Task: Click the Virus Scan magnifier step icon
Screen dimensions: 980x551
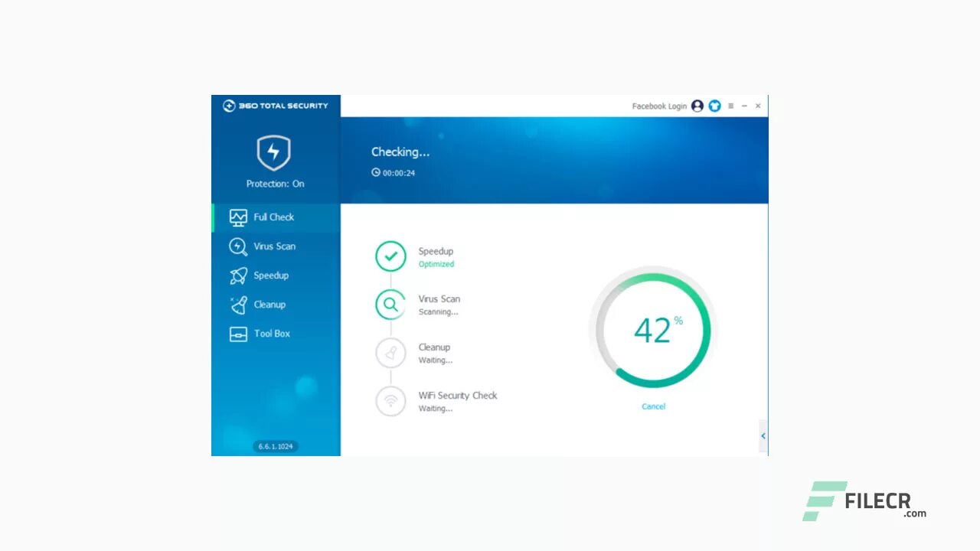Action: coord(390,305)
